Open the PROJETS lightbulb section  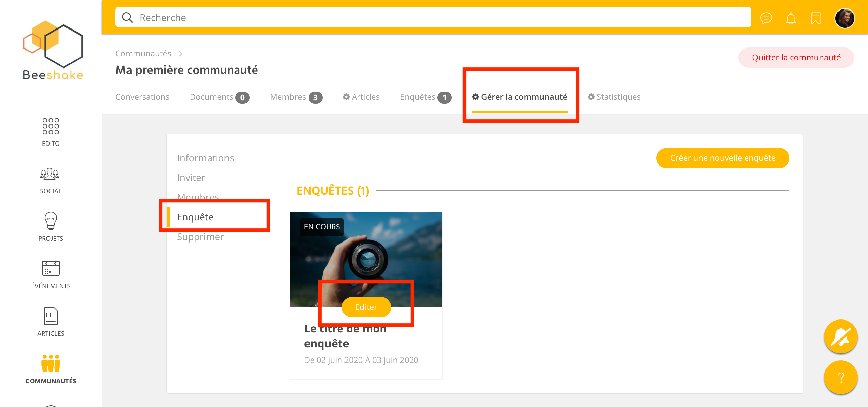(x=51, y=227)
